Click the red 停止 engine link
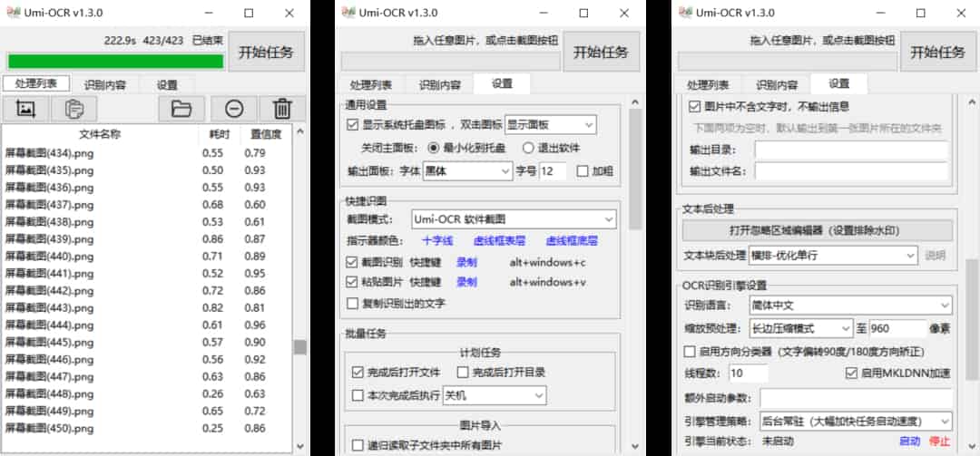980x456 pixels. click(939, 441)
